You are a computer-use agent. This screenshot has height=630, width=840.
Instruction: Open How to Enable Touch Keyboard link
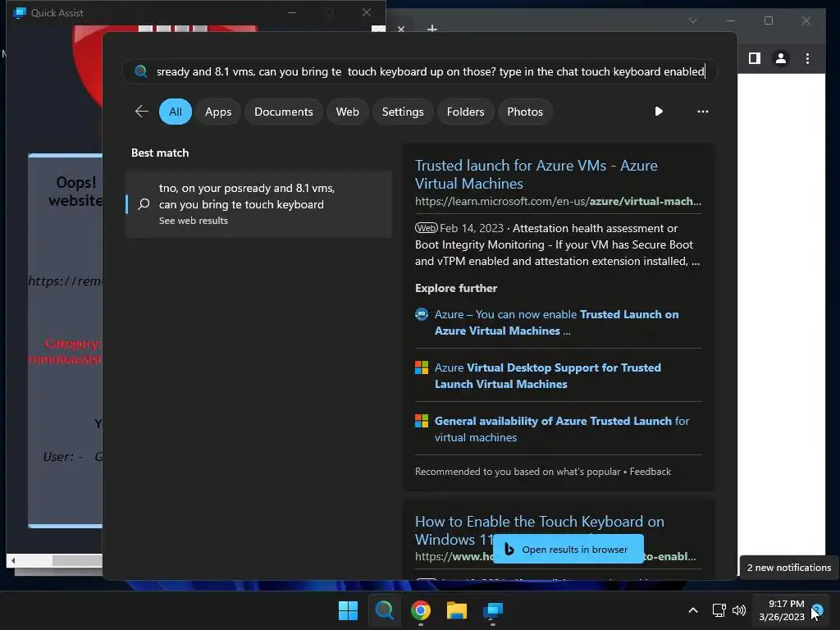[540, 530]
